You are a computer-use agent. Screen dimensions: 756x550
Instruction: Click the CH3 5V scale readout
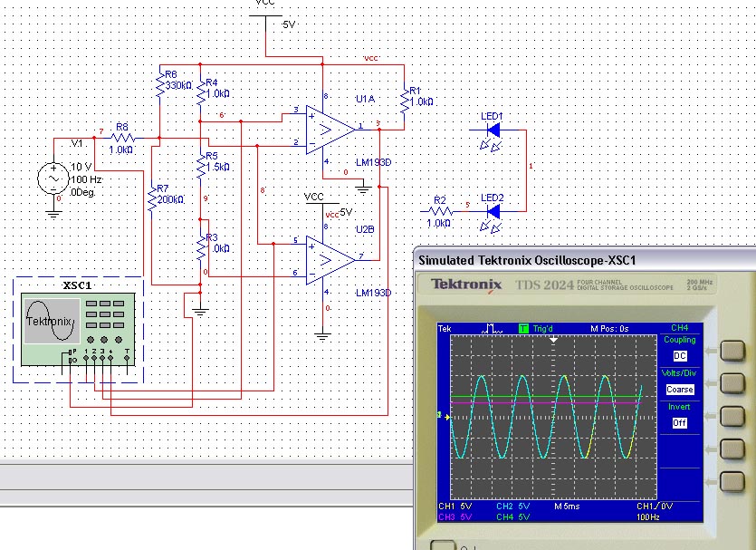point(455,516)
